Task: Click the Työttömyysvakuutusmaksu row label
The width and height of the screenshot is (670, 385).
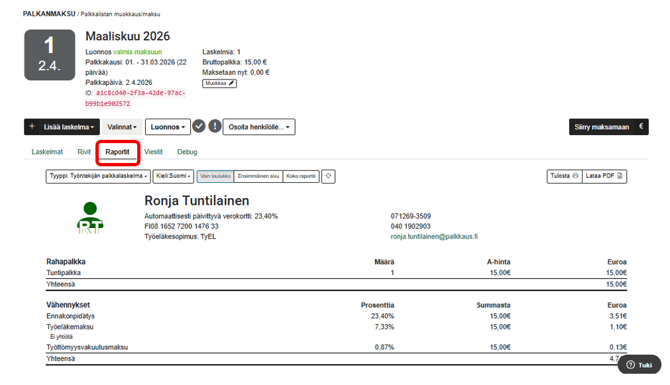Action: 87,347
